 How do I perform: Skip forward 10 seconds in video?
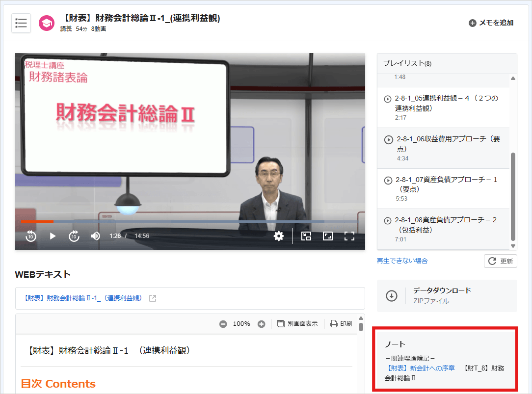74,236
